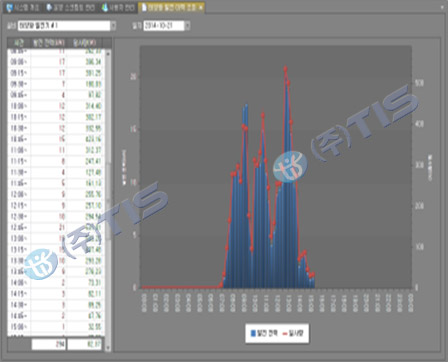448x362 pixels.
Task: Open the tab overflow arrow at top right
Action: pos(442,7)
